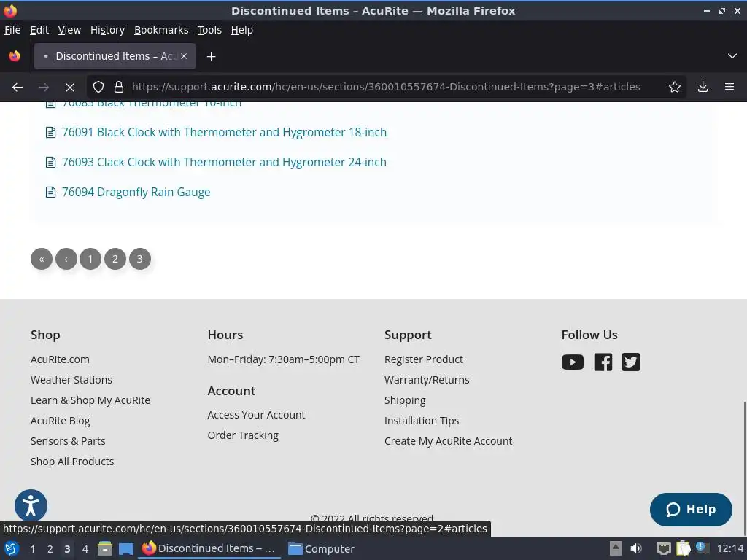The height and width of the screenshot is (560, 747).
Task: Click the browser back arrow button
Action: pos(18,87)
